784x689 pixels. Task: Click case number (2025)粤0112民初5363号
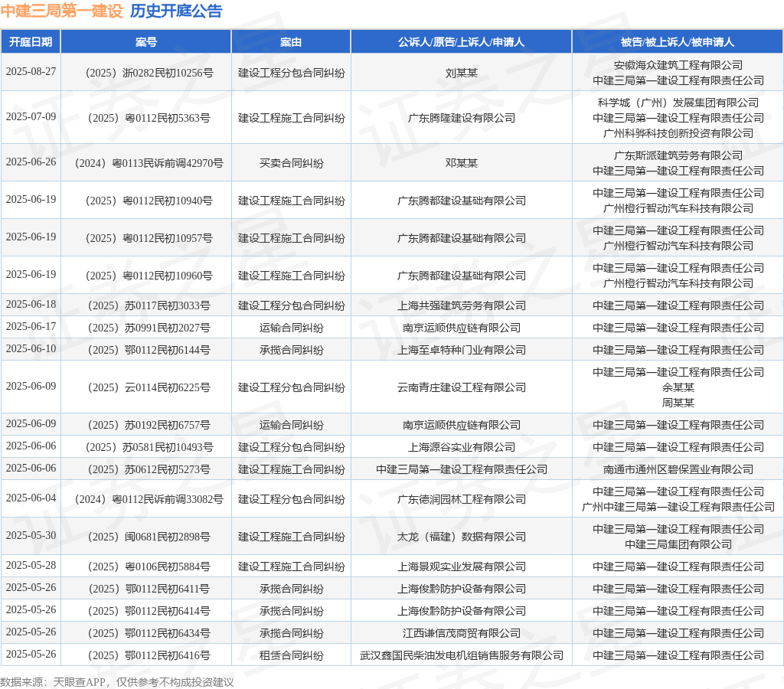pos(149,118)
